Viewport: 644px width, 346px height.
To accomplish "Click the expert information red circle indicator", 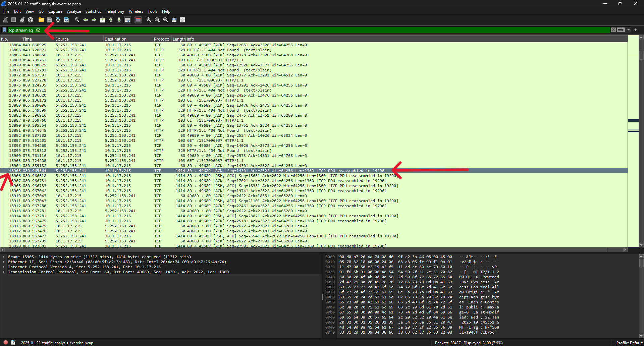I will click(6, 343).
